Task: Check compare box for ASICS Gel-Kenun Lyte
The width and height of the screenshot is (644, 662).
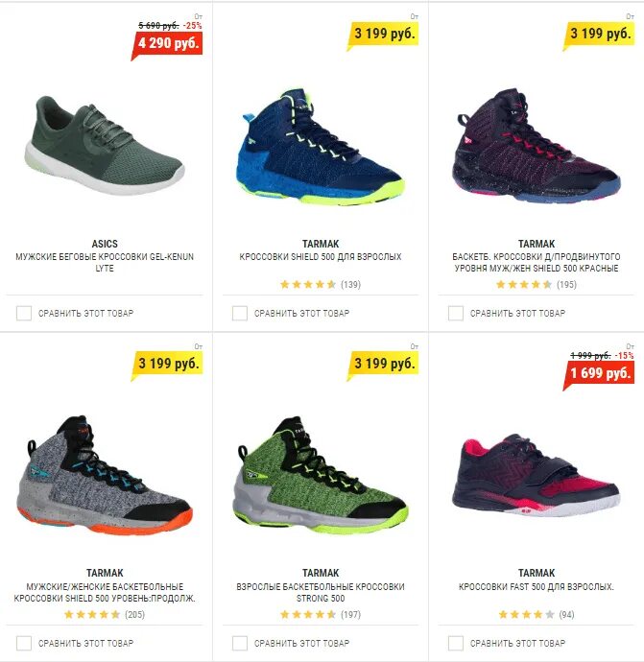Action: click(x=24, y=314)
